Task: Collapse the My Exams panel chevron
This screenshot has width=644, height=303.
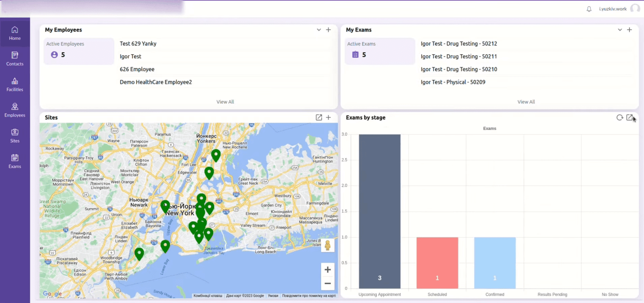Action: coord(620,30)
